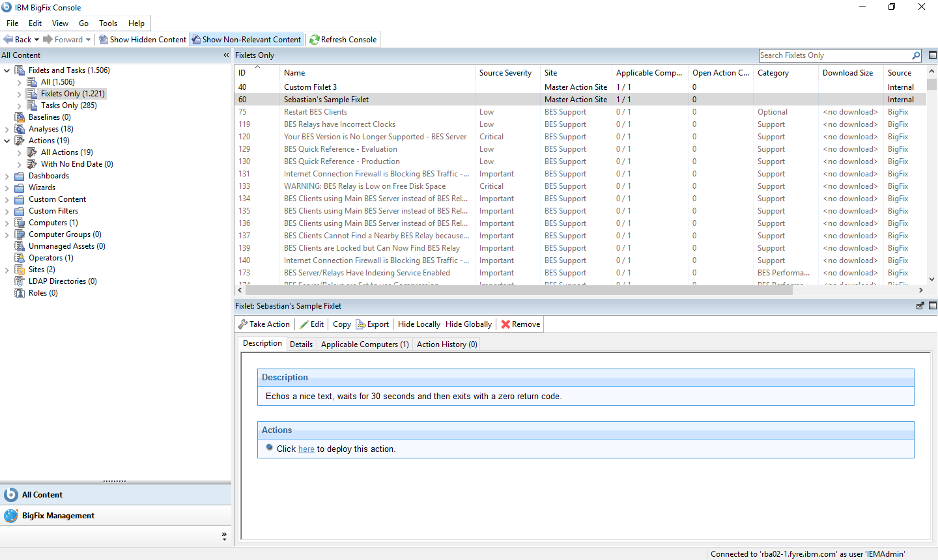938x560 pixels.
Task: Click Hide Locally
Action: (419, 324)
